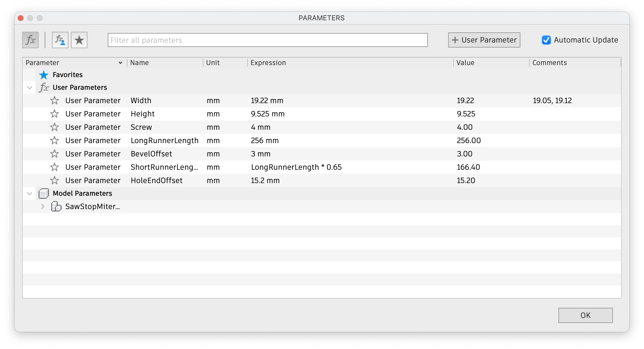Show only user parameters filter icon

60,40
